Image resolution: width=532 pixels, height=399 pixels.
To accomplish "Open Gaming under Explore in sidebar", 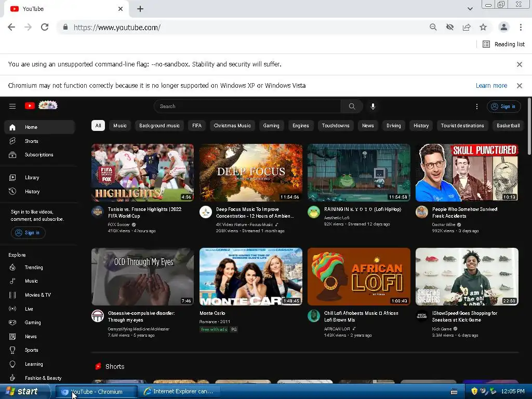I will click(x=39, y=322).
